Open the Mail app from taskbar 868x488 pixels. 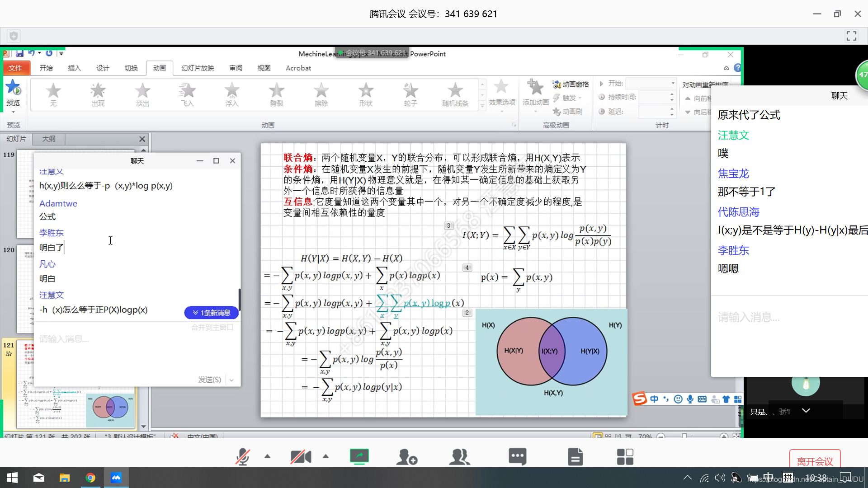[39, 478]
